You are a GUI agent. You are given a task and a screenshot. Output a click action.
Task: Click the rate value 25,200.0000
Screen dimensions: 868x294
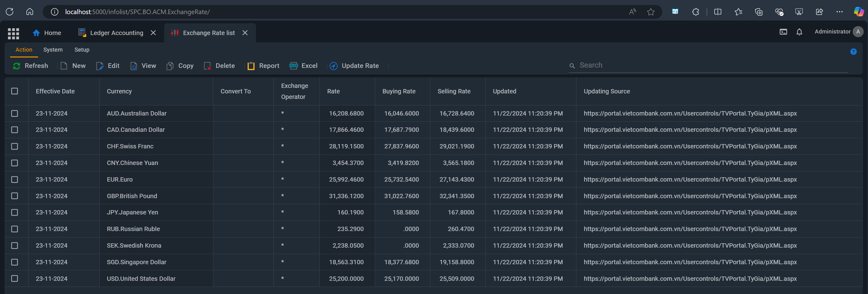point(347,279)
